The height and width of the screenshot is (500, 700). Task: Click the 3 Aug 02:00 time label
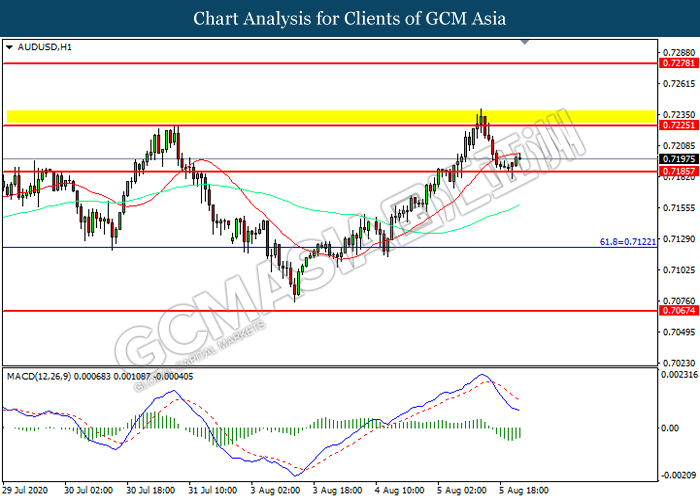(x=275, y=490)
